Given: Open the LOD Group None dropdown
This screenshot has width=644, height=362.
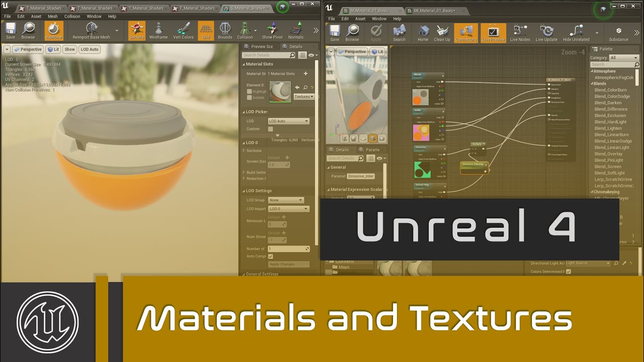Looking at the screenshot, I should pyautogui.click(x=286, y=200).
